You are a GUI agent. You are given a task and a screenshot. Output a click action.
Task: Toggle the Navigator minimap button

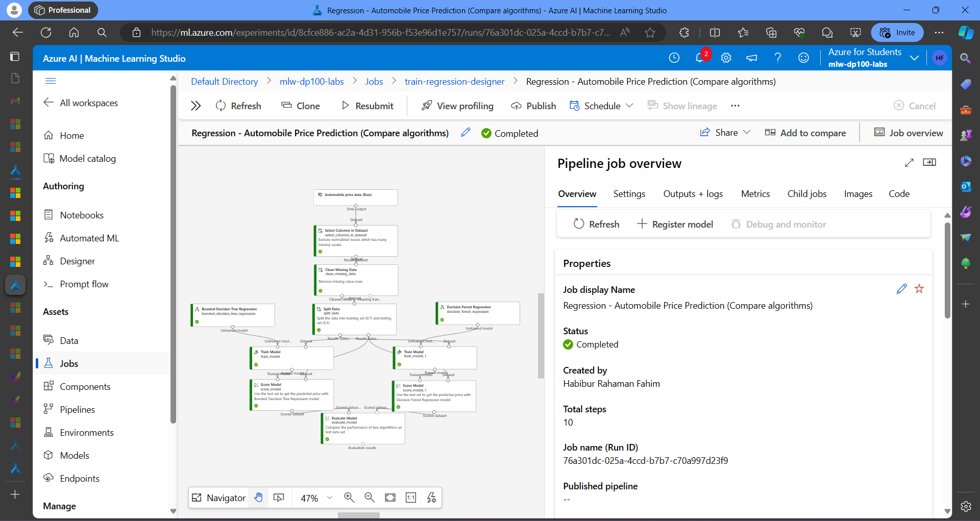click(218, 498)
